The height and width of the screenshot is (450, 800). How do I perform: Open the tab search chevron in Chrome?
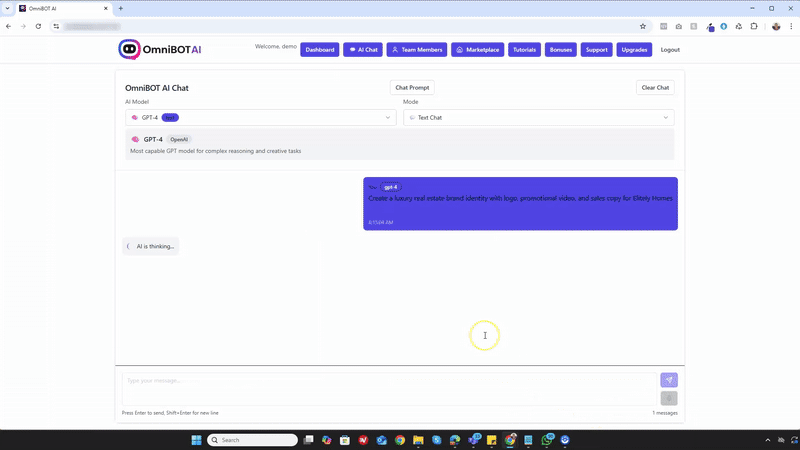click(x=8, y=8)
